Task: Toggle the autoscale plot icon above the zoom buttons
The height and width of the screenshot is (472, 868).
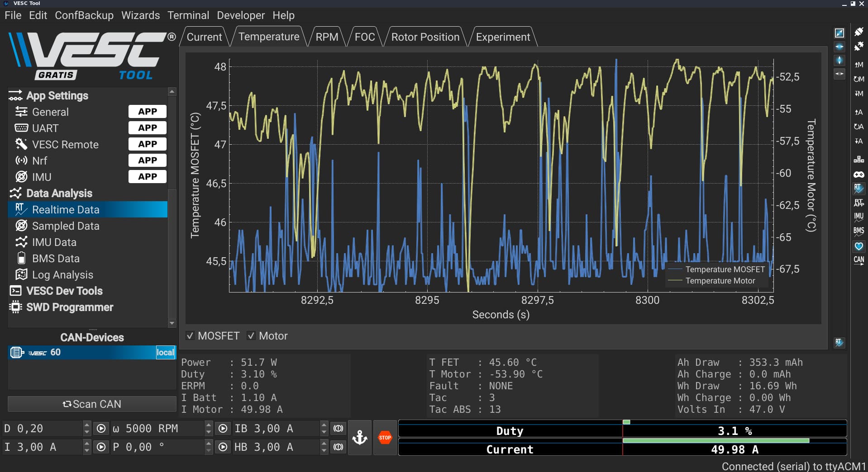Action: click(839, 33)
